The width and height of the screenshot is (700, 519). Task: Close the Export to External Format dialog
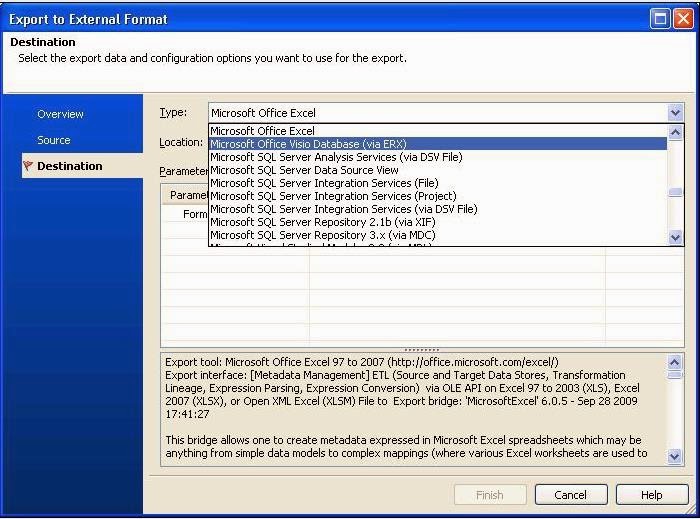[683, 19]
